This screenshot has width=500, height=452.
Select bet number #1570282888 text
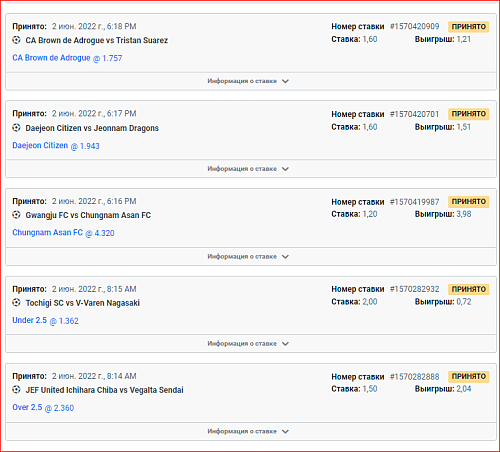tap(415, 377)
